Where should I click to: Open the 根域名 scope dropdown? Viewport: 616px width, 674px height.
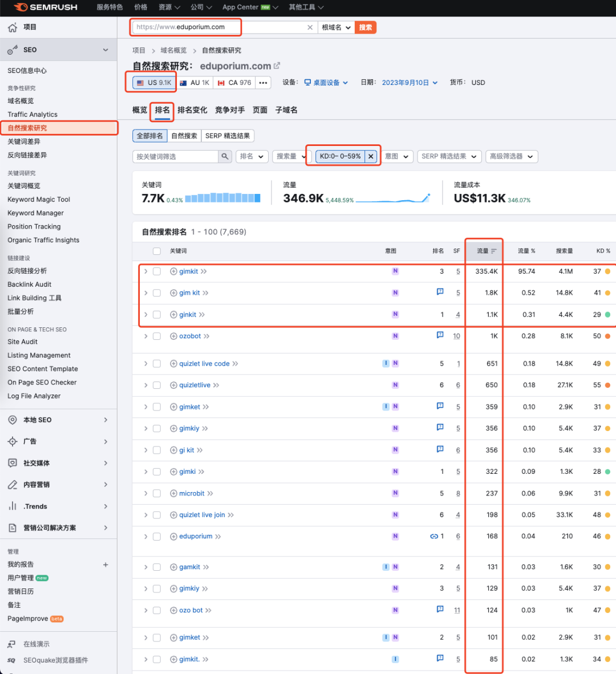click(x=336, y=27)
